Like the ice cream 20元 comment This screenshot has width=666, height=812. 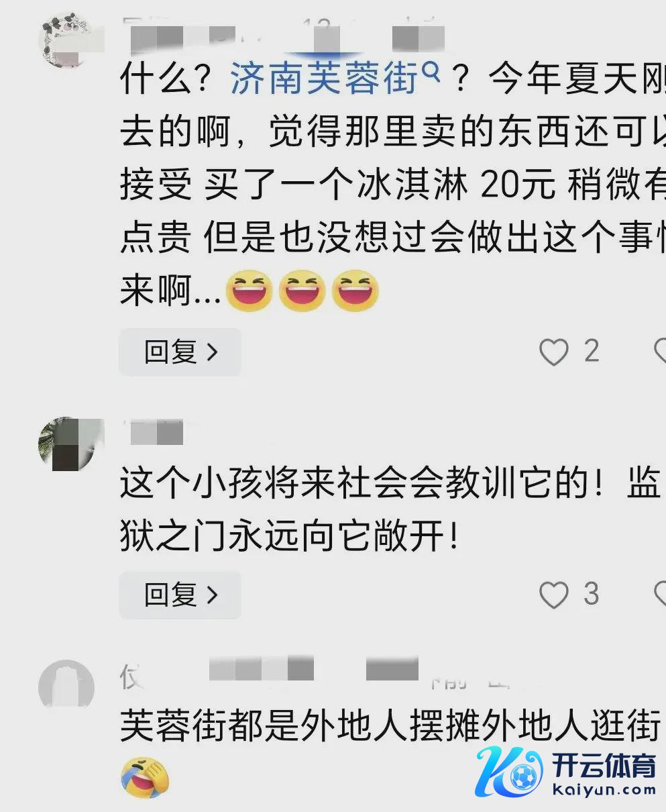tap(554, 352)
